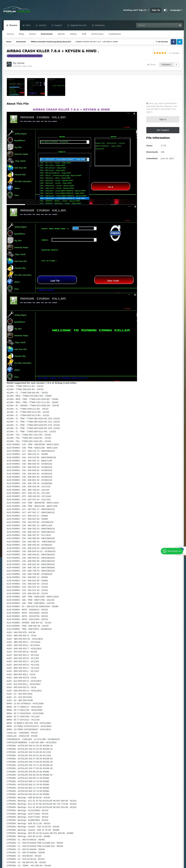Open the Activity tab

pyautogui.click(x=41, y=25)
